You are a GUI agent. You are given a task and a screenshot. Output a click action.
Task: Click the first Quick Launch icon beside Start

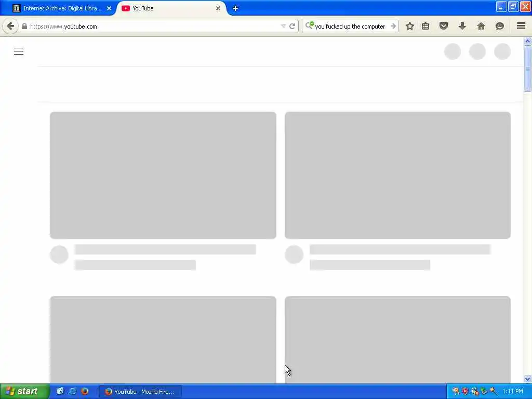click(60, 391)
